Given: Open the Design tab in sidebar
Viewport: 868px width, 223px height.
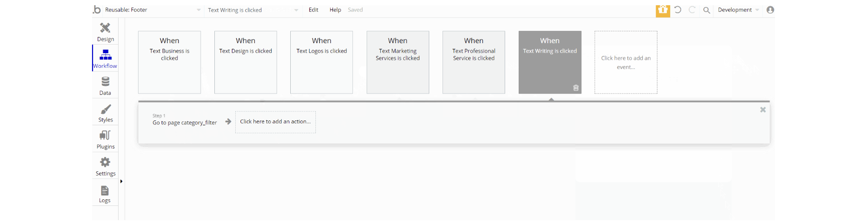Looking at the screenshot, I should click(105, 31).
